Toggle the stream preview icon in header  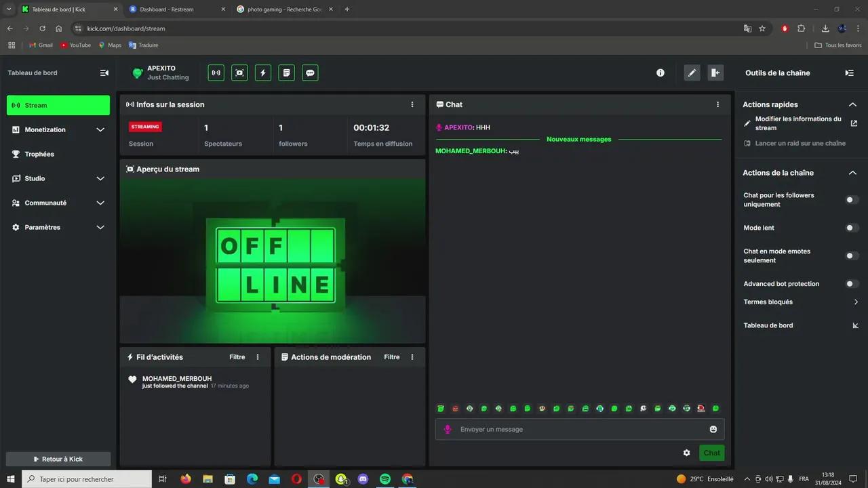click(239, 73)
